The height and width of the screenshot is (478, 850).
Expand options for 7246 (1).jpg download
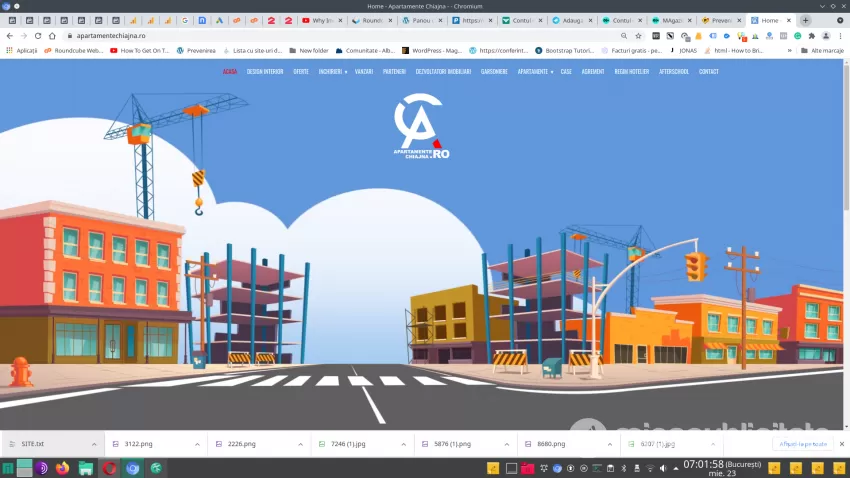pyautogui.click(x=403, y=444)
